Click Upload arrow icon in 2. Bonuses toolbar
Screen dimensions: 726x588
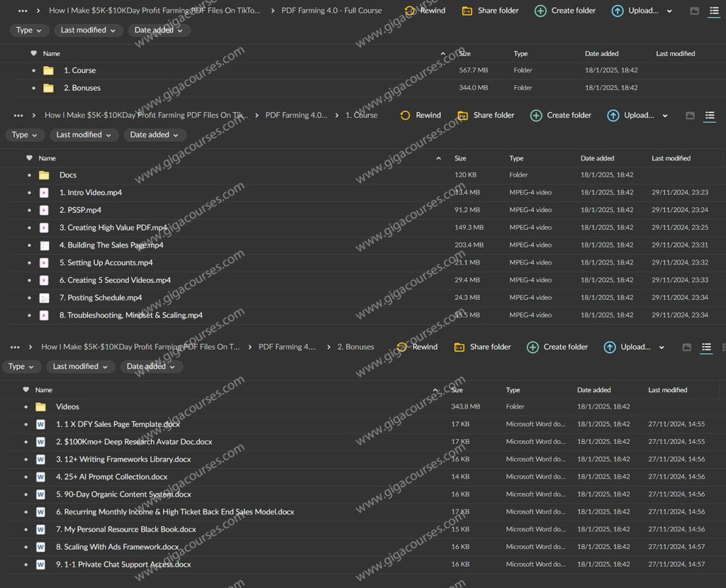(609, 348)
